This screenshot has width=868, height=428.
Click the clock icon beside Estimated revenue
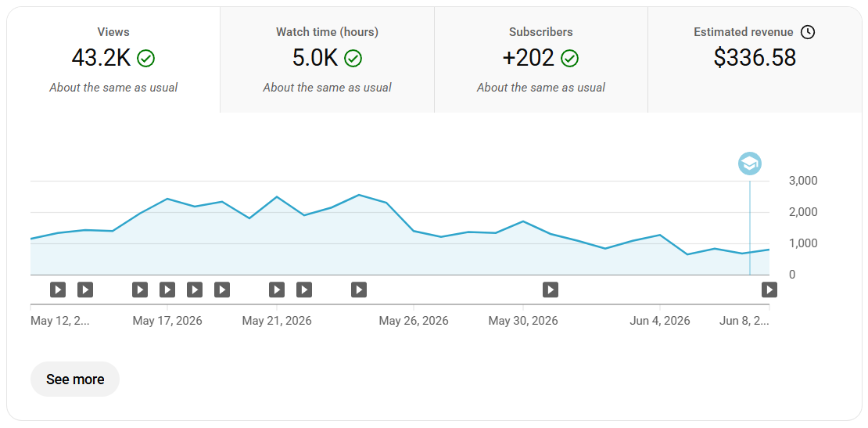tap(809, 32)
